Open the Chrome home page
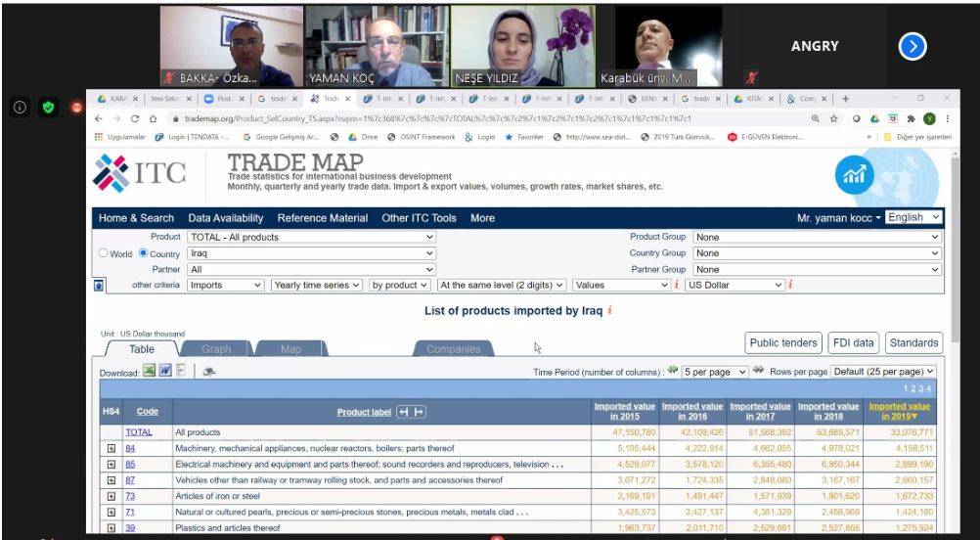Image resolution: width=980 pixels, height=540 pixels. click(x=153, y=118)
